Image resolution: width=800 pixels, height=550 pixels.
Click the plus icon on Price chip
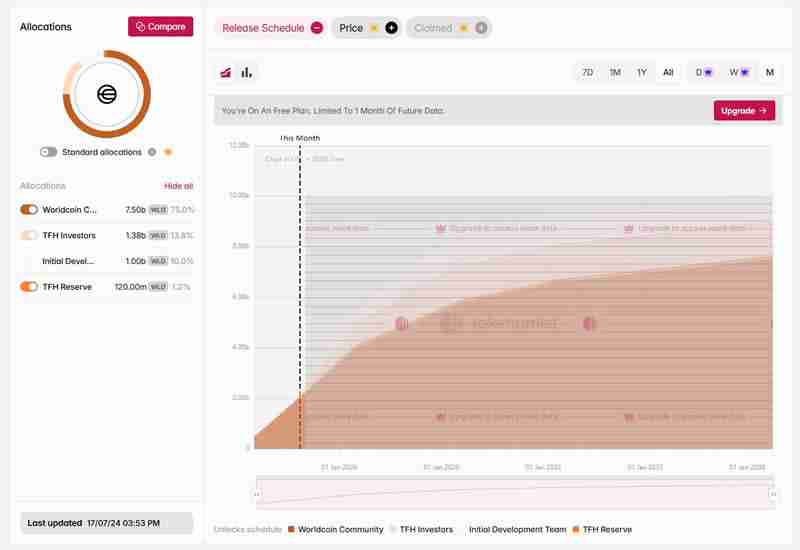[x=391, y=28]
